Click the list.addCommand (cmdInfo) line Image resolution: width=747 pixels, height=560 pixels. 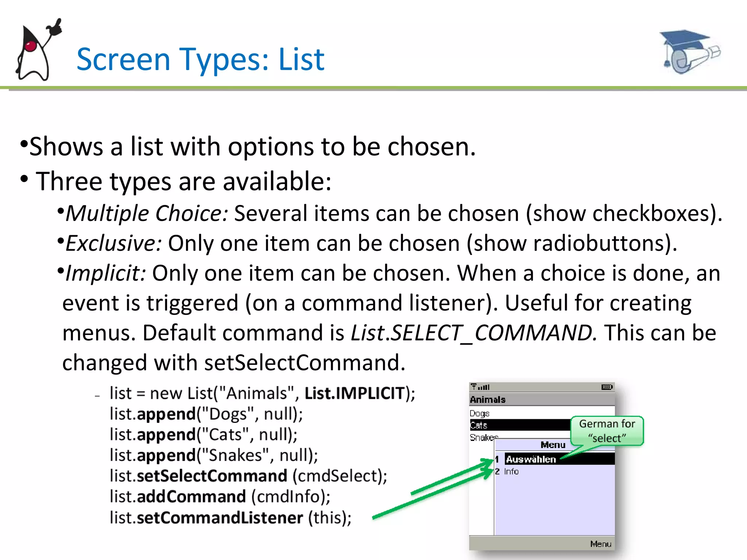220,497
